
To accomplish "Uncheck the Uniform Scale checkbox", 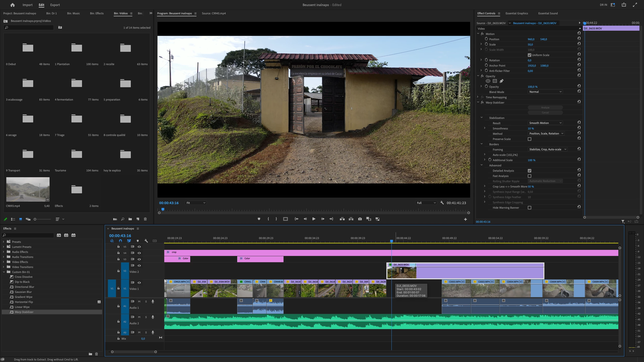I will pyautogui.click(x=529, y=55).
